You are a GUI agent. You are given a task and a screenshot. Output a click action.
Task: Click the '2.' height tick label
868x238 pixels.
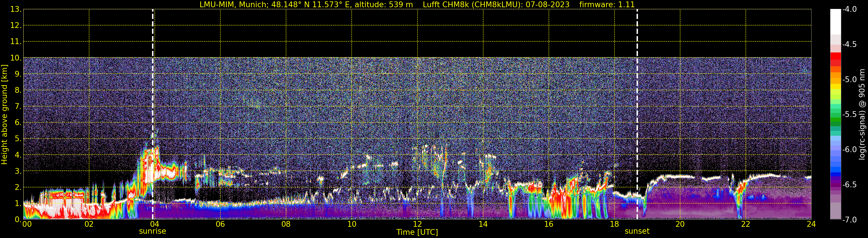(18, 187)
